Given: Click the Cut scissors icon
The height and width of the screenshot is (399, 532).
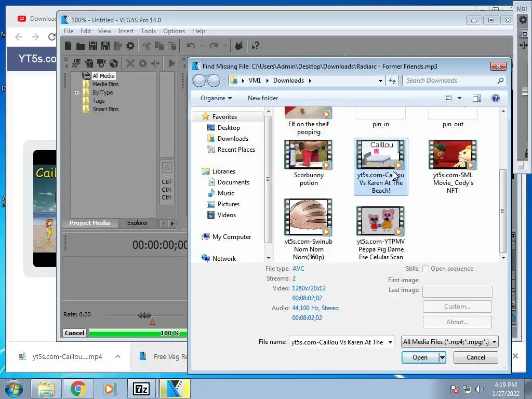Looking at the screenshot, I should [147, 46].
